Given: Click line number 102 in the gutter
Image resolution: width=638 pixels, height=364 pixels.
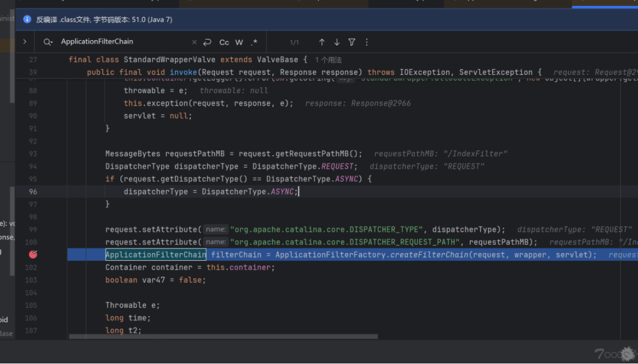Looking at the screenshot, I should click(x=31, y=267).
